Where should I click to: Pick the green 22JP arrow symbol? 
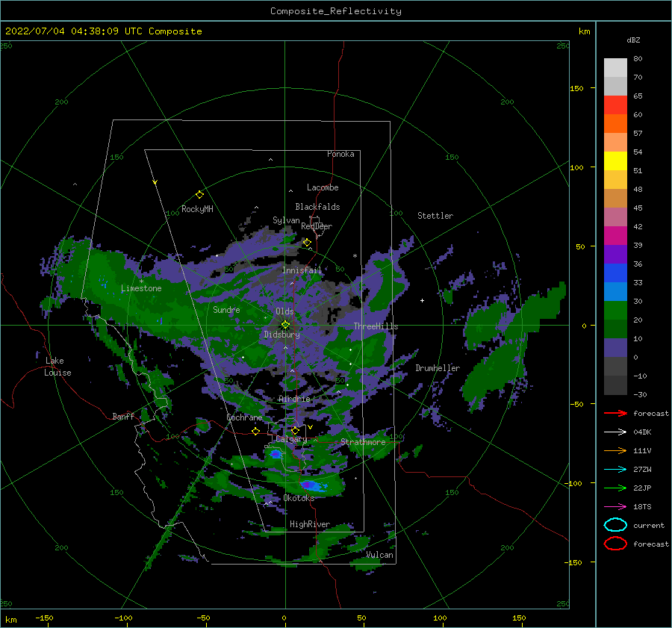coord(615,488)
